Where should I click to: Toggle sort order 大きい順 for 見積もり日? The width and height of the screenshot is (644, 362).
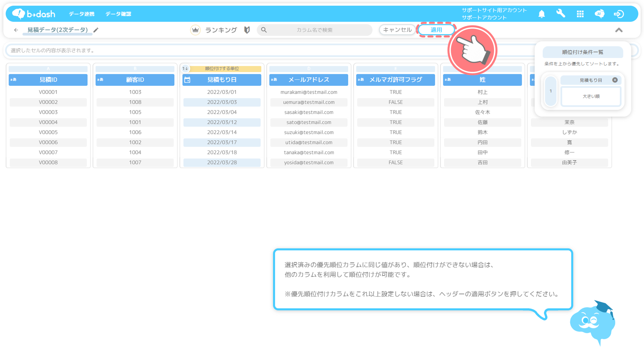coord(591,96)
